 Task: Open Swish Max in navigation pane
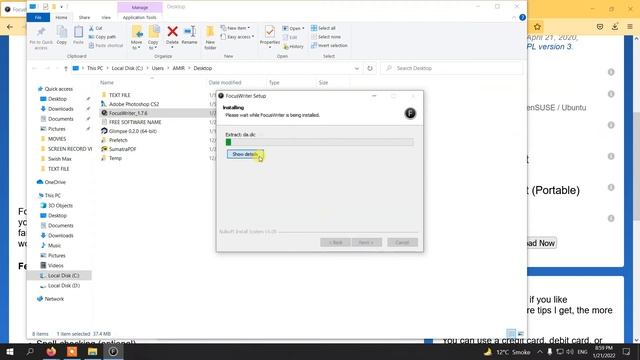60,159
